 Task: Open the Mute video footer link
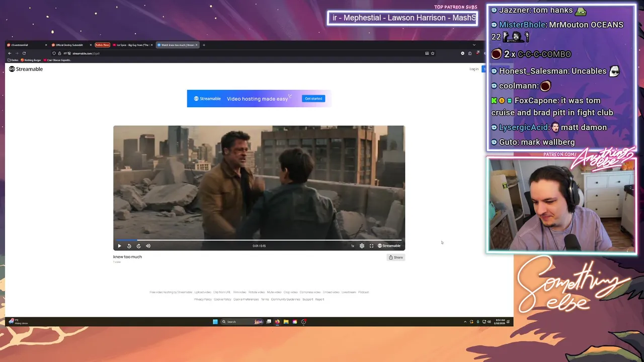point(274,292)
